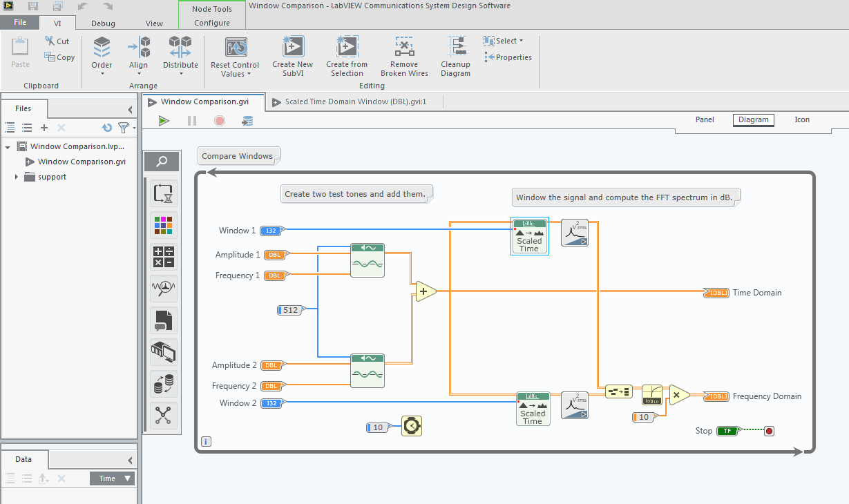Image resolution: width=849 pixels, height=504 pixels.
Task: Click the Pause execution button
Action: point(192,121)
